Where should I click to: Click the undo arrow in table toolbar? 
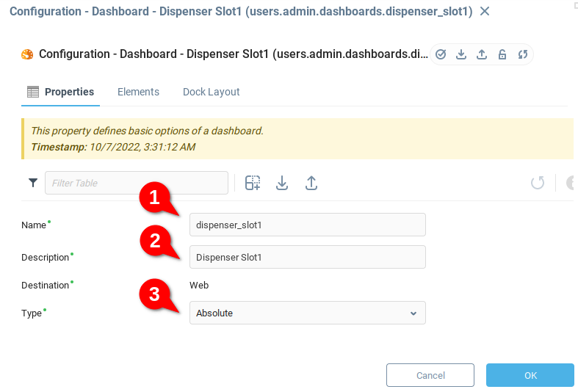coord(538,183)
